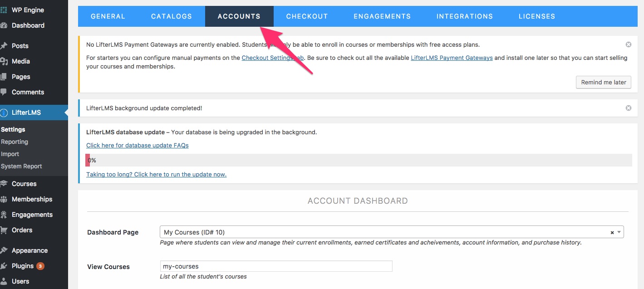The image size is (644, 289).
Task: Click the Media library icon
Action: tap(3, 61)
